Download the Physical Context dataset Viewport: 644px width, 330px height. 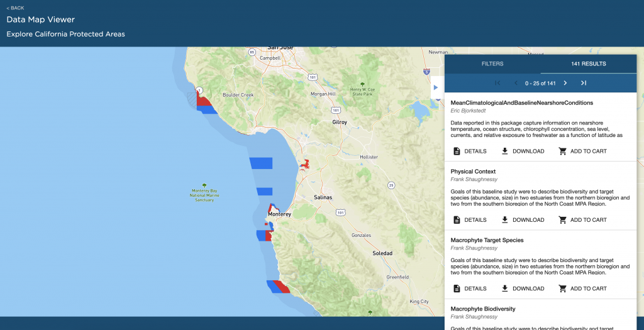click(523, 220)
